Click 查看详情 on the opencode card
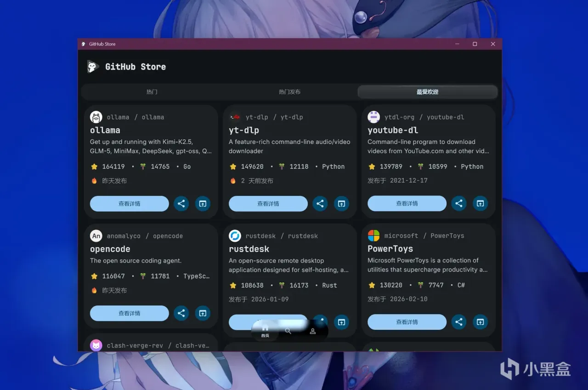588x390 pixels. coord(130,313)
